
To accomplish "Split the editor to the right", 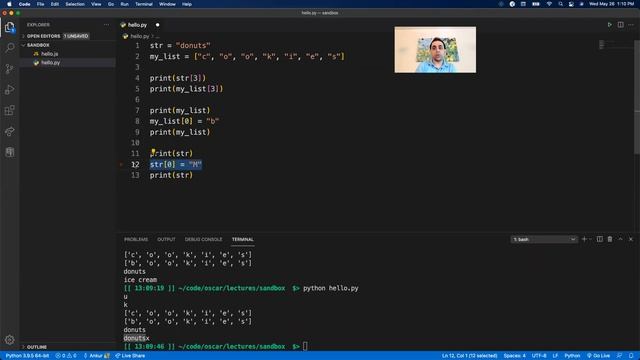I will click(620, 24).
